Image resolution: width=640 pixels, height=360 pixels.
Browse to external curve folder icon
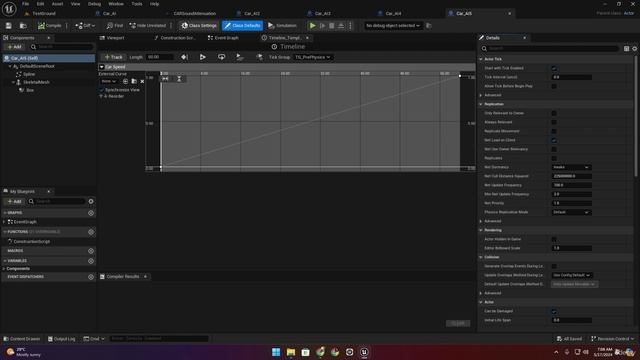pos(134,81)
